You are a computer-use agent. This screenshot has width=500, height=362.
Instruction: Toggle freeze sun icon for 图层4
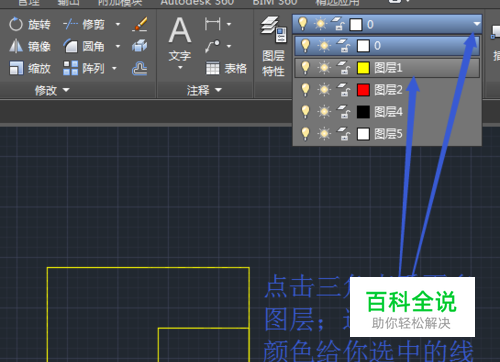(324, 112)
